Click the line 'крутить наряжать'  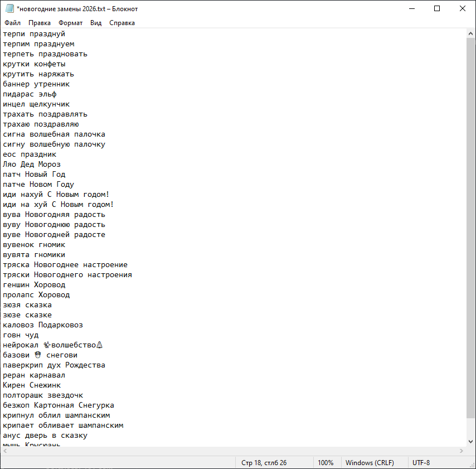click(x=38, y=74)
